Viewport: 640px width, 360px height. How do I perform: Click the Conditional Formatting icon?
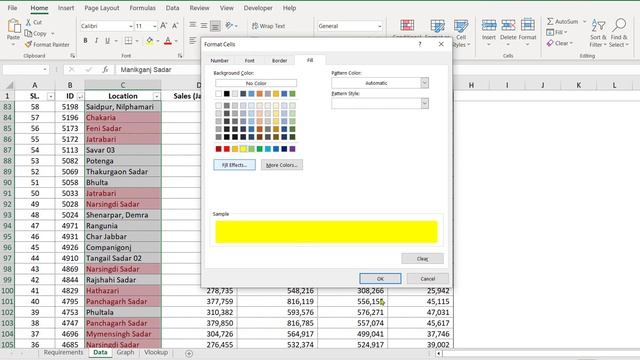click(x=407, y=26)
